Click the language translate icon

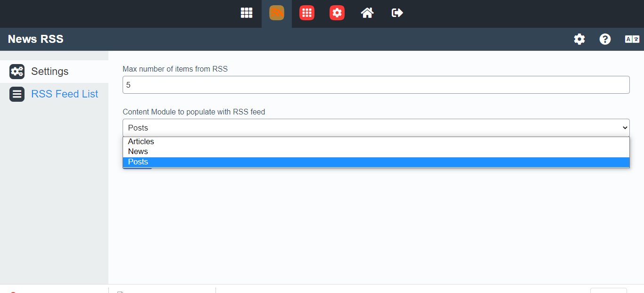pos(632,39)
